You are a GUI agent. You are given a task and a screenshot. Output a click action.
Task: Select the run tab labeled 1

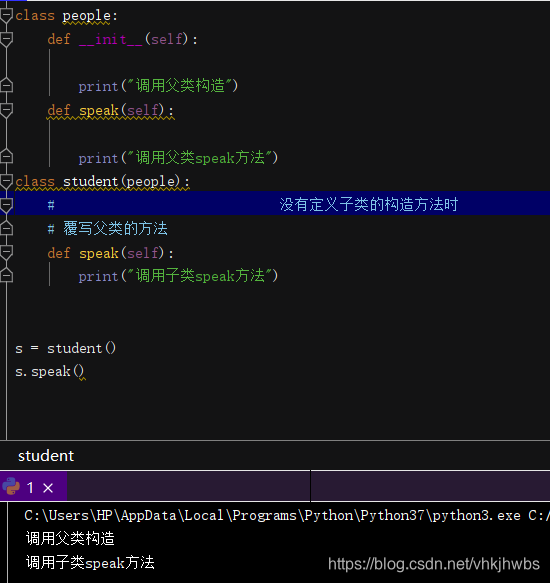(33, 487)
